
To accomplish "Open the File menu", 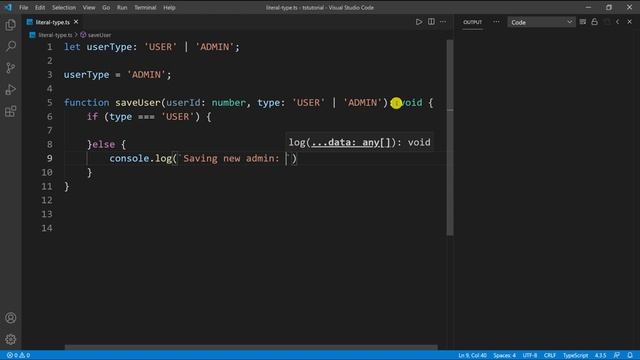I will [24, 7].
